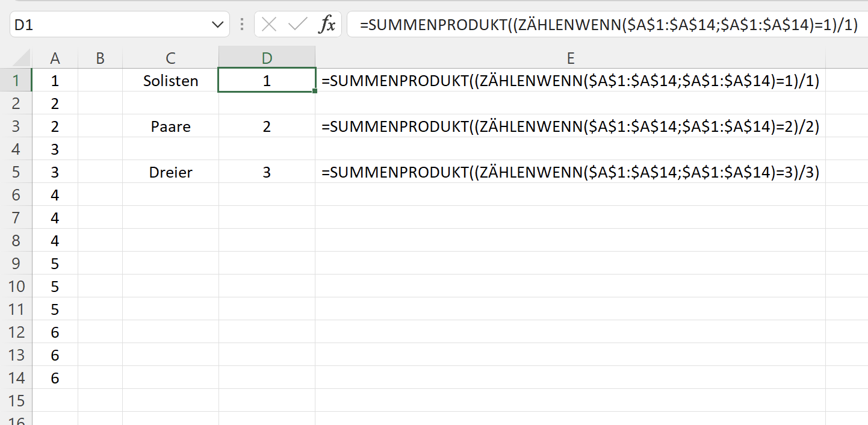Click the Select All corner triangle
Viewport: 868px width, 425px height.
(x=22, y=58)
